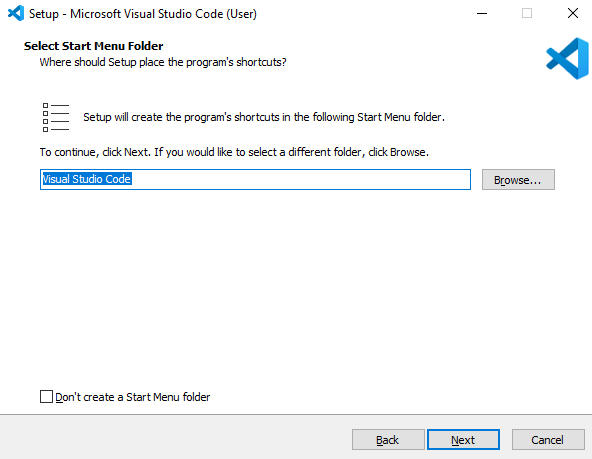Go Back to the previous setup step
Viewport: 592px width, 459px height.
pyautogui.click(x=388, y=440)
